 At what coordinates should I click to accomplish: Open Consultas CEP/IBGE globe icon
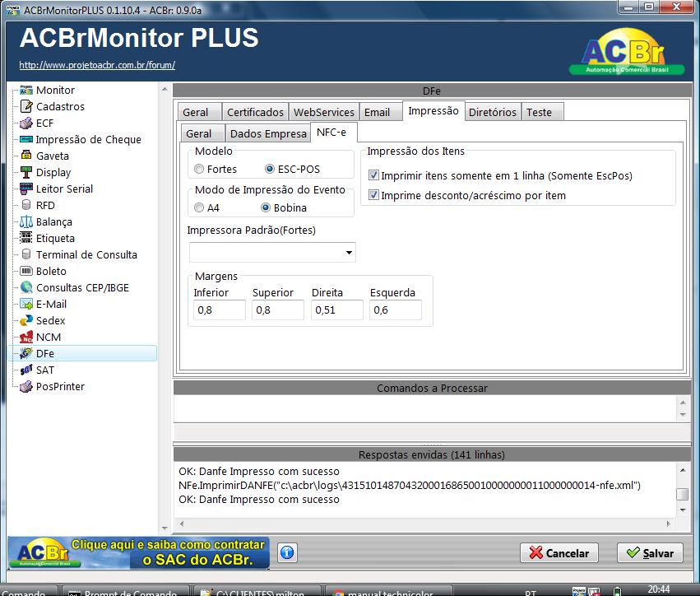coord(26,288)
